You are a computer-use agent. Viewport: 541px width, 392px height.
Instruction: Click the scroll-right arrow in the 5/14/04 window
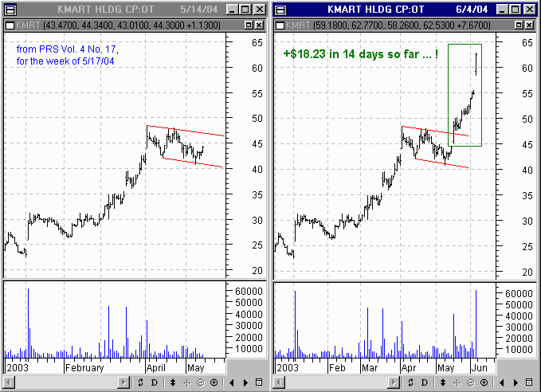click(x=123, y=382)
